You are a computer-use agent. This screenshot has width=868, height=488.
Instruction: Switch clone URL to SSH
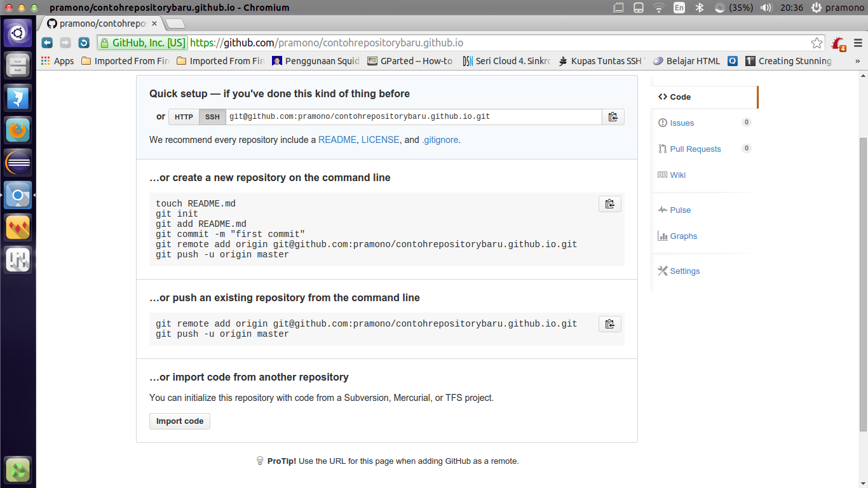point(212,117)
